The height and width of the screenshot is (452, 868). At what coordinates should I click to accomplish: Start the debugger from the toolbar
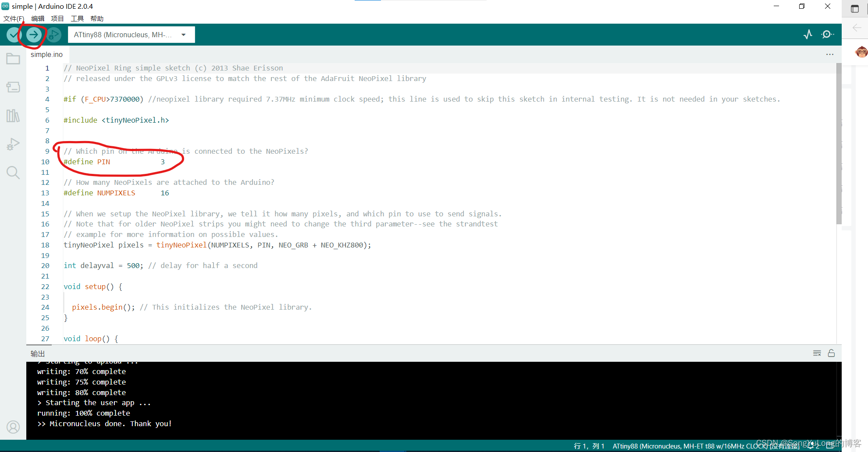[x=53, y=35]
